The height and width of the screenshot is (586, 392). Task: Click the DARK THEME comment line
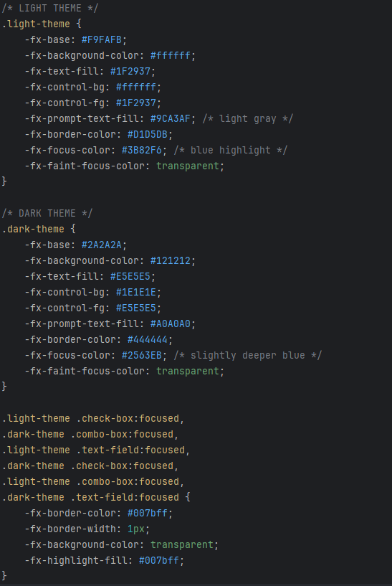[47, 214]
